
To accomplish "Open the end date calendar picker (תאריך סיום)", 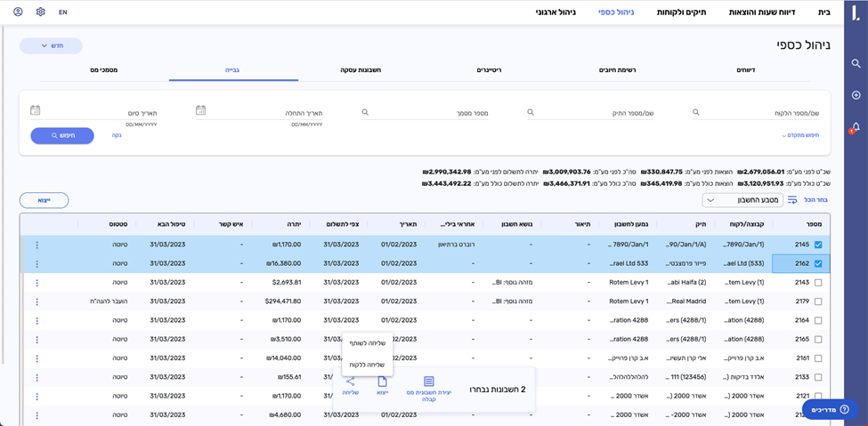I will [35, 111].
